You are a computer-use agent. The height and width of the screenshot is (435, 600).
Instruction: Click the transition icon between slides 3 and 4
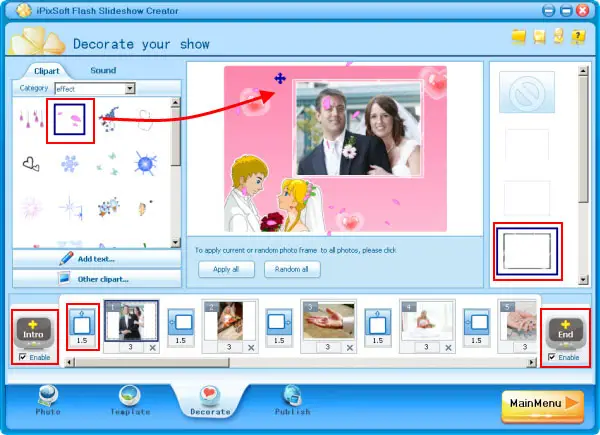pos(378,322)
